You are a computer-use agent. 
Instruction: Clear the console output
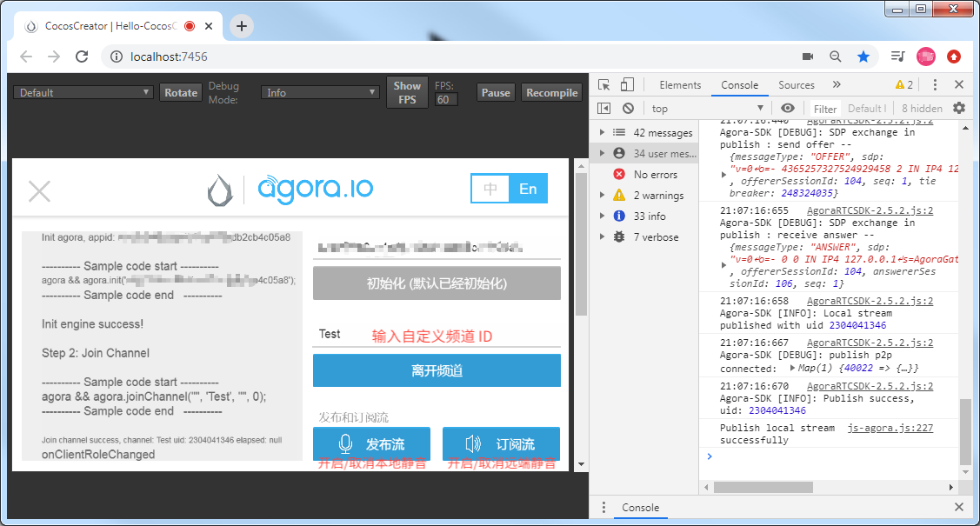[628, 109]
